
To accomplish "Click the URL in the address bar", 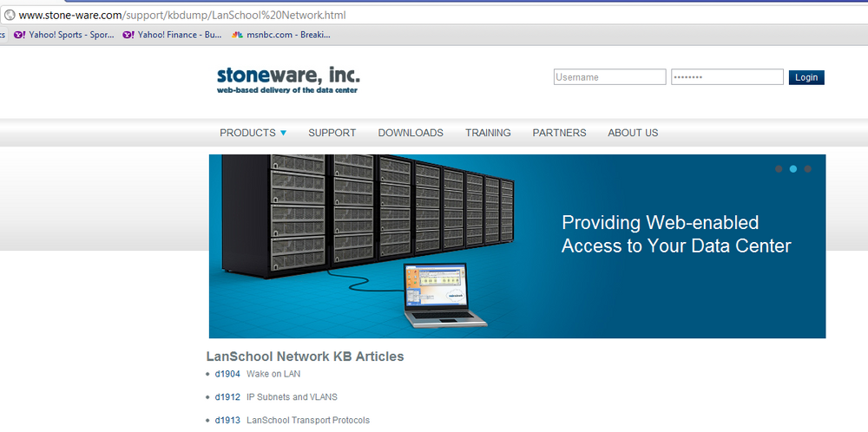I will click(x=182, y=15).
